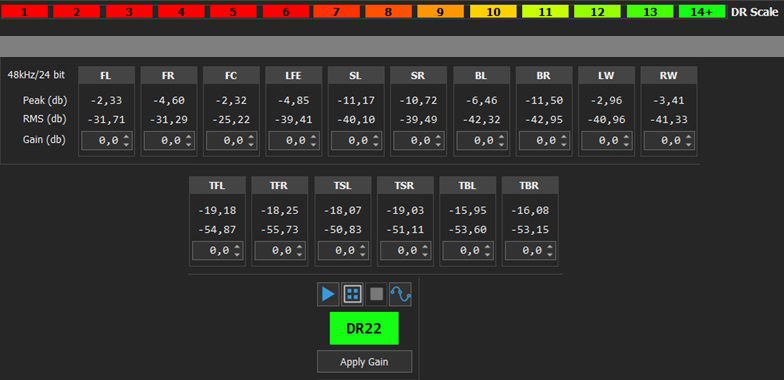This screenshot has width=784, height=380.
Task: Click the TFL gain value field
Action: (x=218, y=250)
